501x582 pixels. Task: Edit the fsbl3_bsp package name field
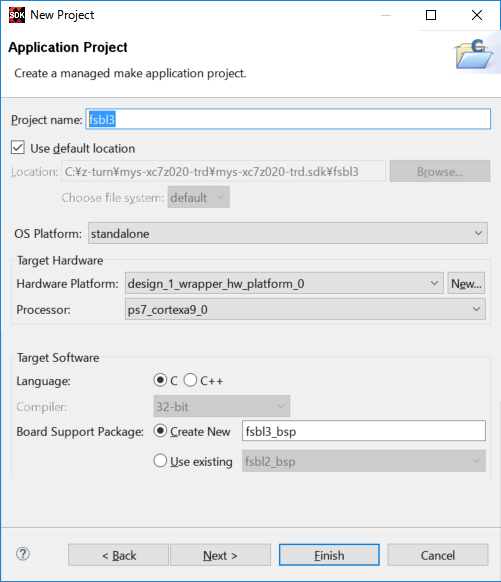364,431
